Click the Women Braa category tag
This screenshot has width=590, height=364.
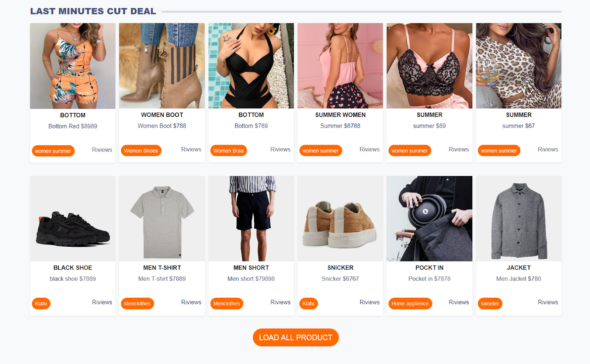tap(229, 150)
